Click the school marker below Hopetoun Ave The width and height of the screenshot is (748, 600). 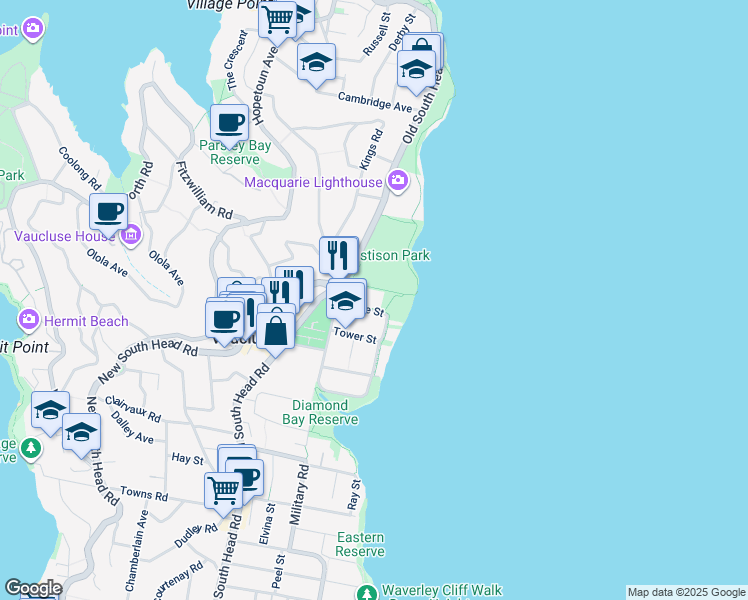(316, 63)
